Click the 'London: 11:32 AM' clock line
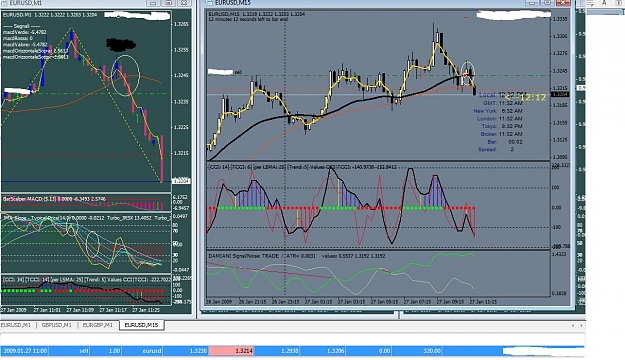This screenshot has height=360, width=625. coord(499,118)
